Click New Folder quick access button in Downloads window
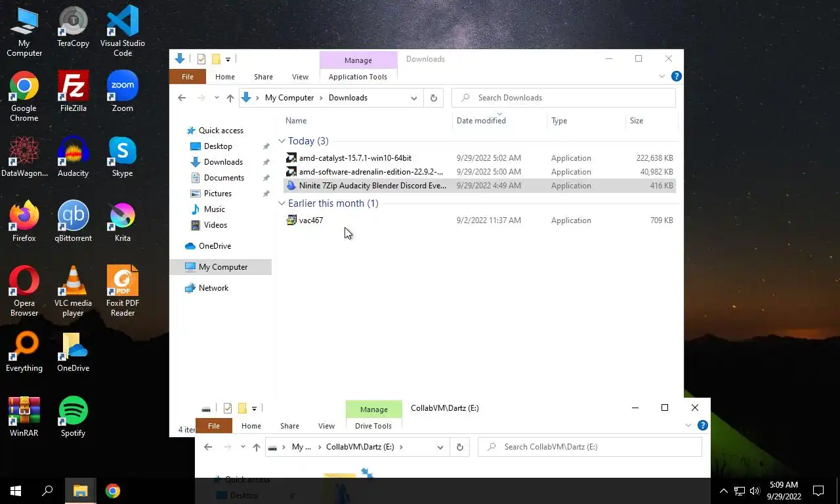 click(x=216, y=59)
